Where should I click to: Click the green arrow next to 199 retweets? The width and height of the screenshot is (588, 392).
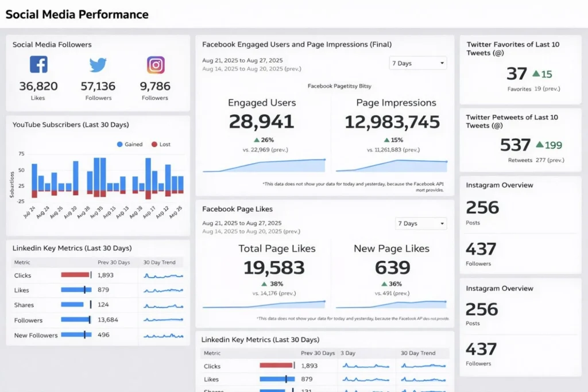pos(539,145)
